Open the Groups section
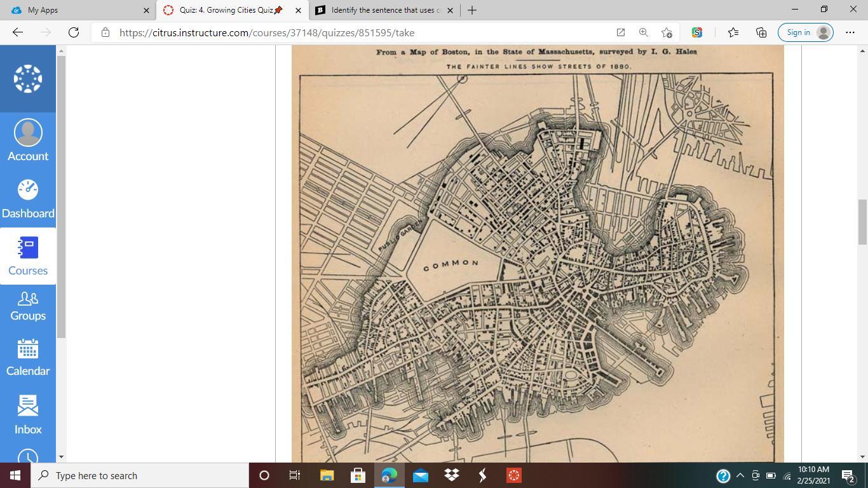This screenshot has height=488, width=868. (x=28, y=306)
